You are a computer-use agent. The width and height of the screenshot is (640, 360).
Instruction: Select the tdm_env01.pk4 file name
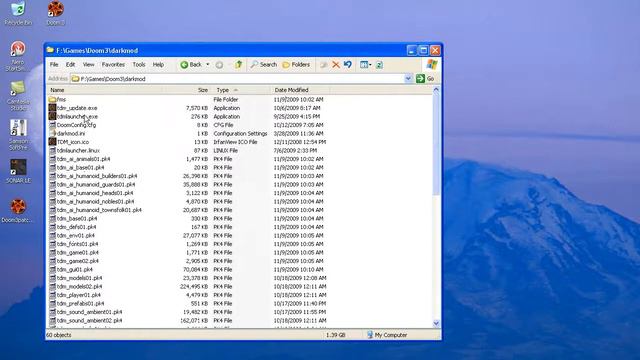tap(76, 236)
